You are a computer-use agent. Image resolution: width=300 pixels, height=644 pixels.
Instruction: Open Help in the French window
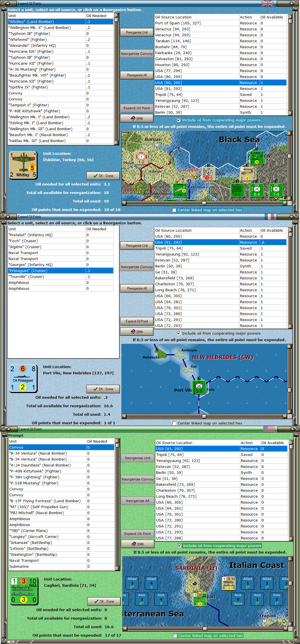[x=137, y=331]
